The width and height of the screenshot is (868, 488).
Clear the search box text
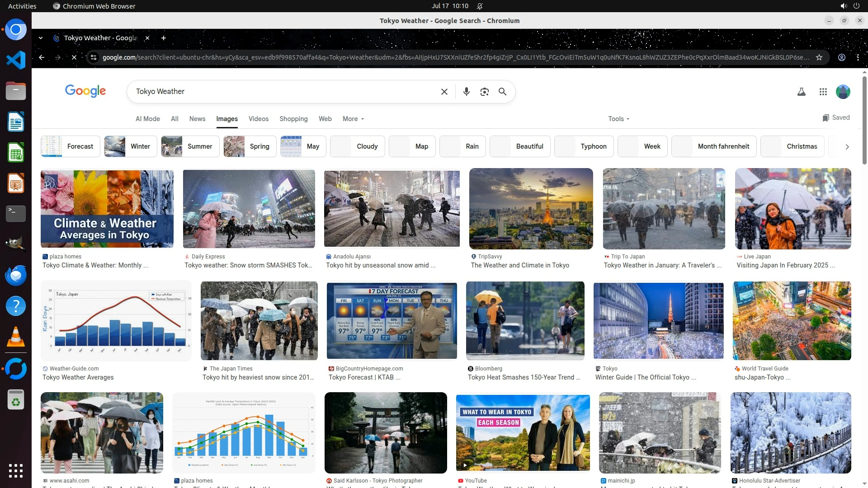(444, 92)
